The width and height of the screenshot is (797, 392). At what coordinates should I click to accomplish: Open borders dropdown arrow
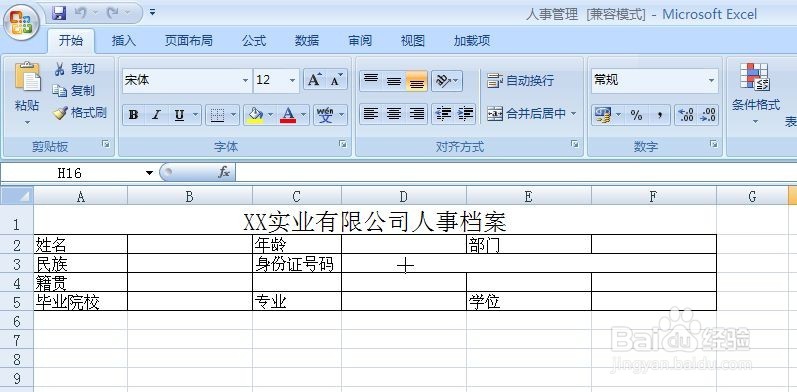click(234, 115)
